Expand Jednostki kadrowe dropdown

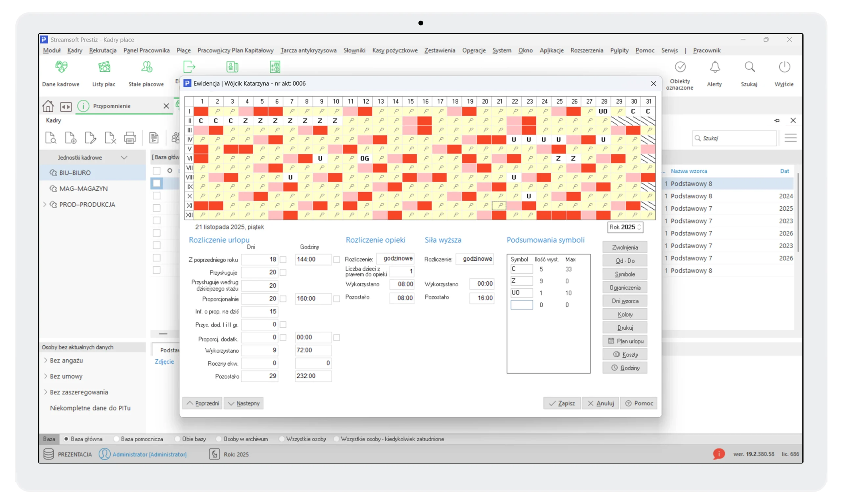click(124, 158)
